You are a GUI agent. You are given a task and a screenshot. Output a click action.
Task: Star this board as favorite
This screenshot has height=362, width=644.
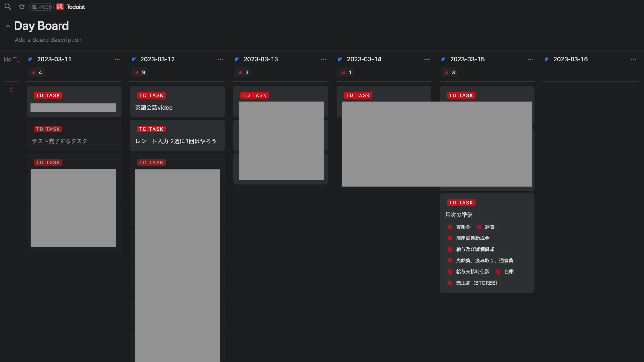22,7
